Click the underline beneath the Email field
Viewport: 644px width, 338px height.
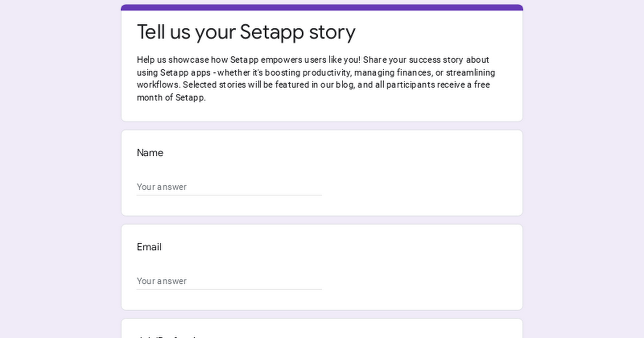point(229,289)
